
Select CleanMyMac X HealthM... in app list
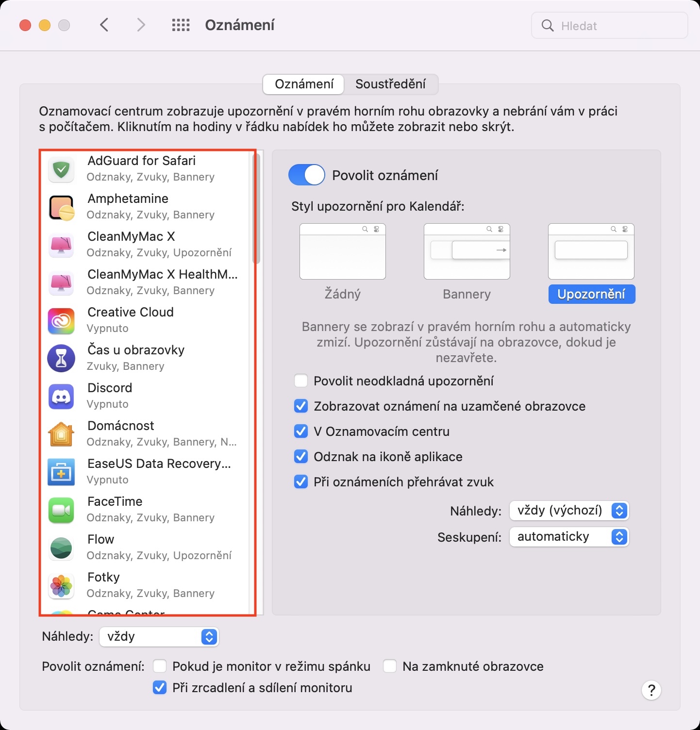tap(145, 283)
